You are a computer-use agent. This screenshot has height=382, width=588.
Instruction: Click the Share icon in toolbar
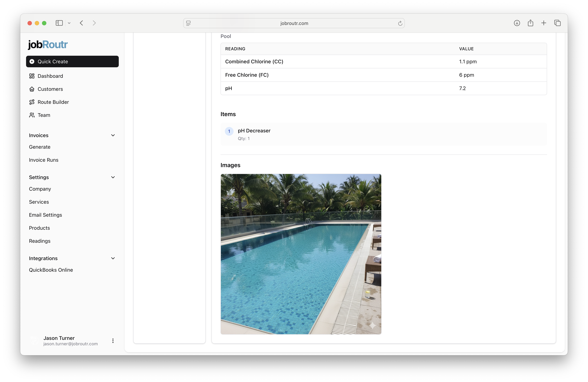pyautogui.click(x=530, y=23)
